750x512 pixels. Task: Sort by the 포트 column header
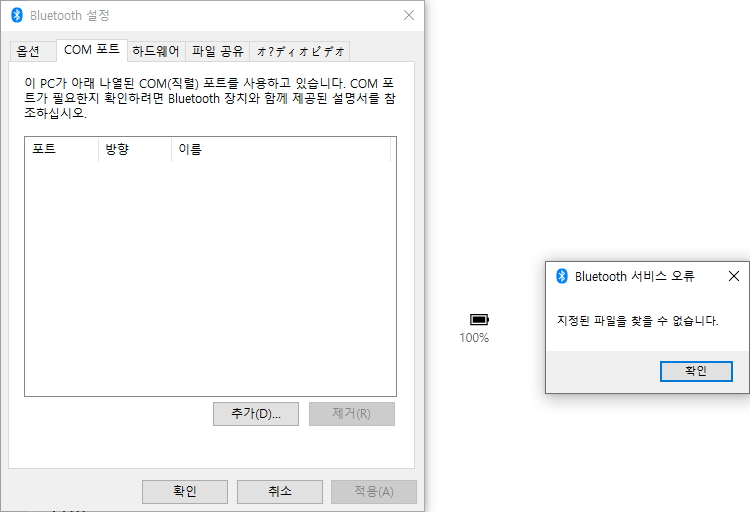tap(60, 149)
